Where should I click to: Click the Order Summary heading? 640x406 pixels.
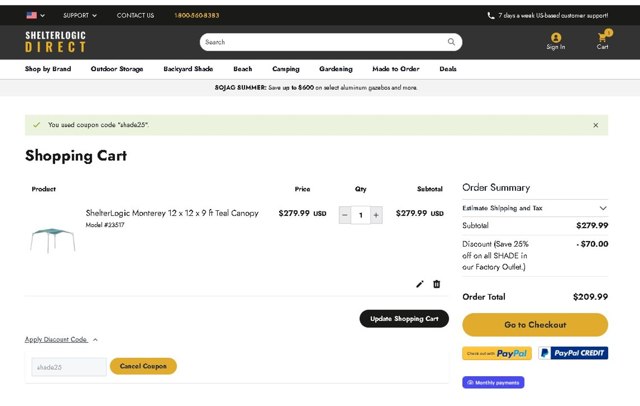(x=496, y=187)
